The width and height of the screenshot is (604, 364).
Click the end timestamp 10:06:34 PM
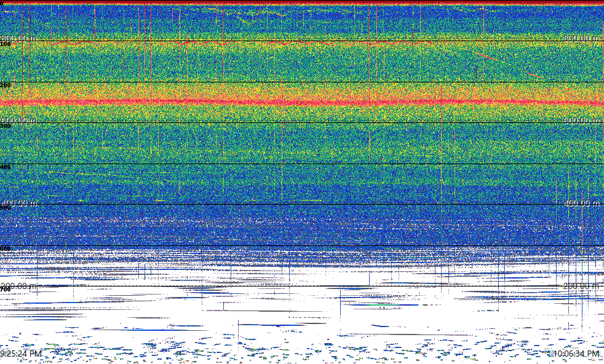point(576,354)
